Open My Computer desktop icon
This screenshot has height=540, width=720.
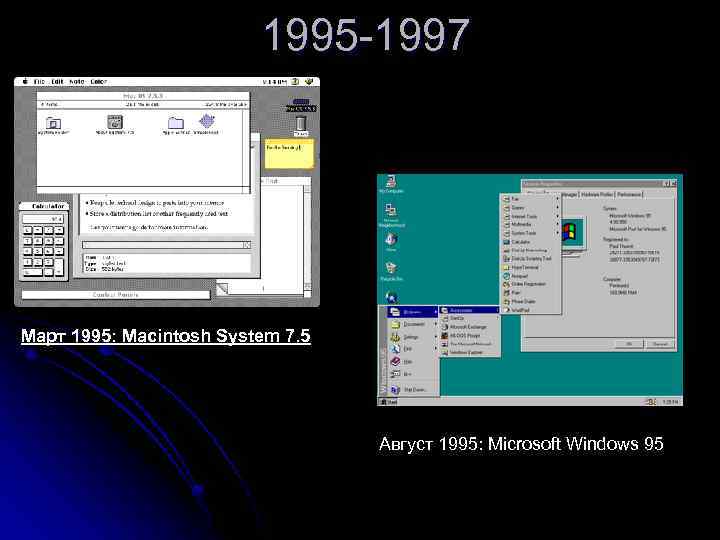pos(391,184)
